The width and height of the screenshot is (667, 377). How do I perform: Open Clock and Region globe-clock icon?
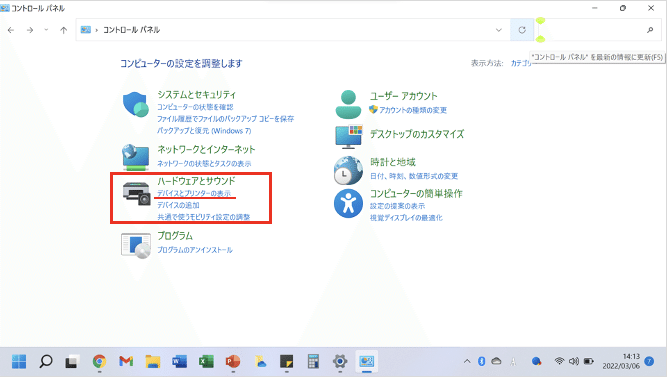(x=348, y=170)
